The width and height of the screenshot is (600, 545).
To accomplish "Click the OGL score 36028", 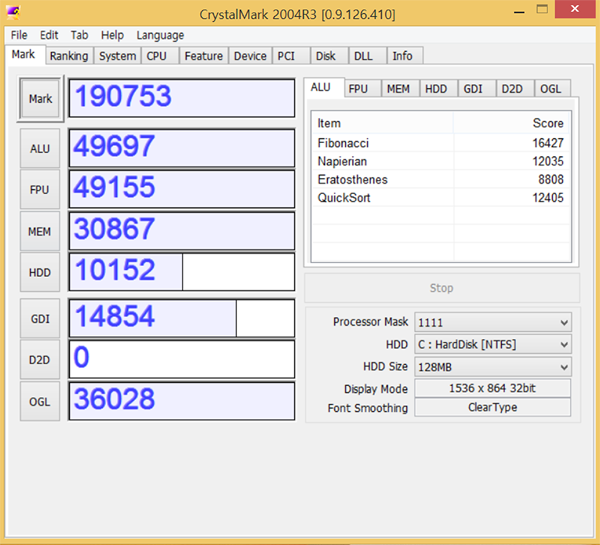I will (182, 401).
